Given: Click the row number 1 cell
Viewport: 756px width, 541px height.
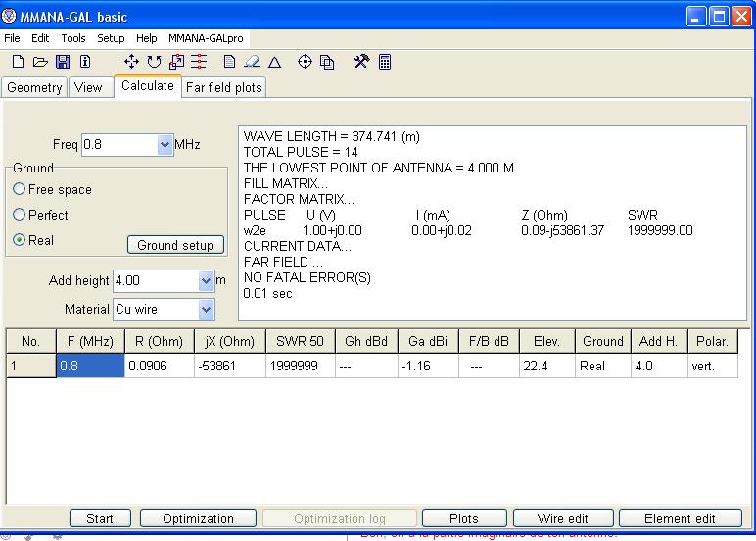Looking at the screenshot, I should pyautogui.click(x=31, y=366).
